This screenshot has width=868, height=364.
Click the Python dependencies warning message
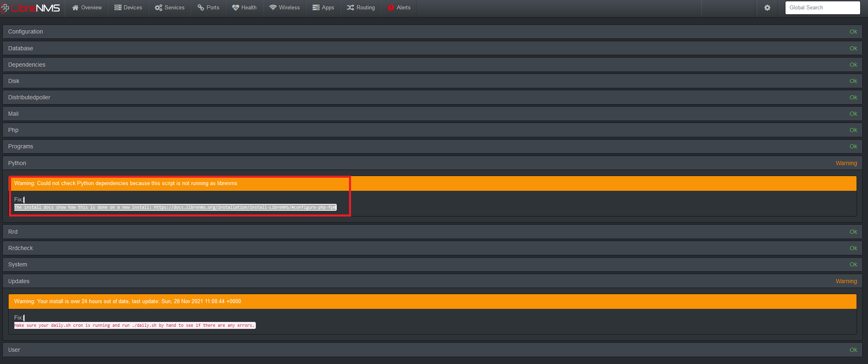(x=125, y=183)
